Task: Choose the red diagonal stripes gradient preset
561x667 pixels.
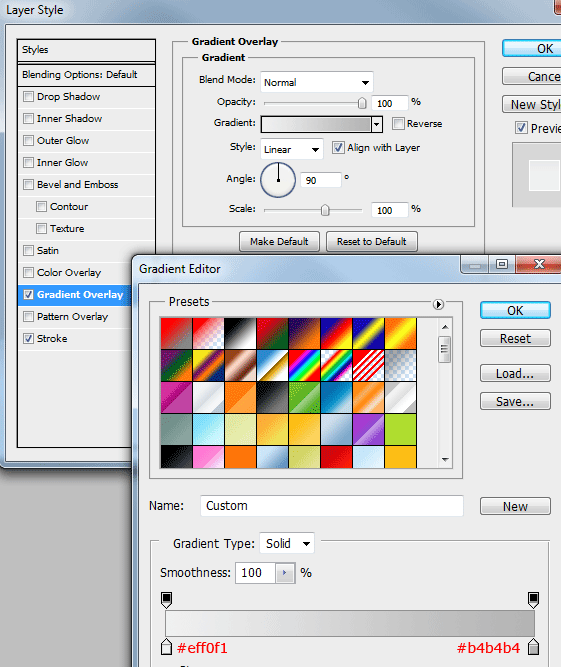Action: point(368,365)
